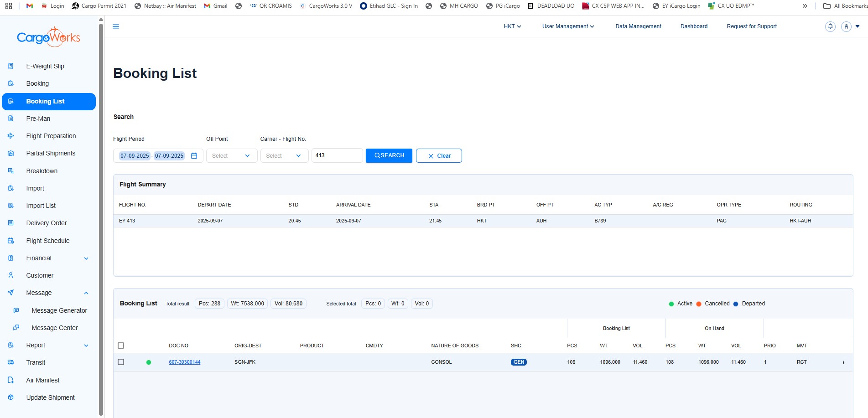Check the box for row 607-39300144
This screenshot has width=868, height=418.
click(x=121, y=362)
